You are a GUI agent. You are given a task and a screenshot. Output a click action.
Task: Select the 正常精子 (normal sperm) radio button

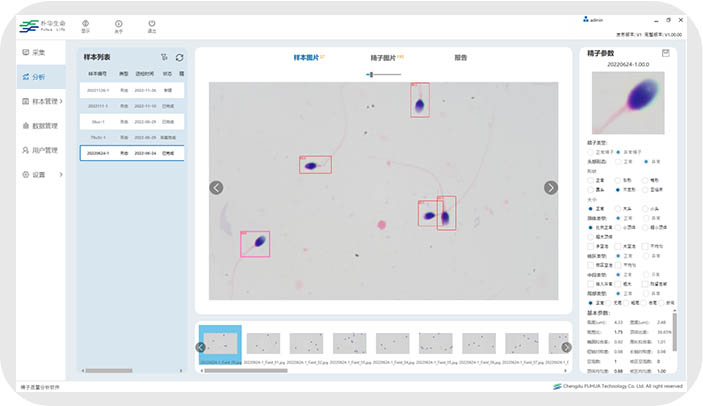pos(590,151)
